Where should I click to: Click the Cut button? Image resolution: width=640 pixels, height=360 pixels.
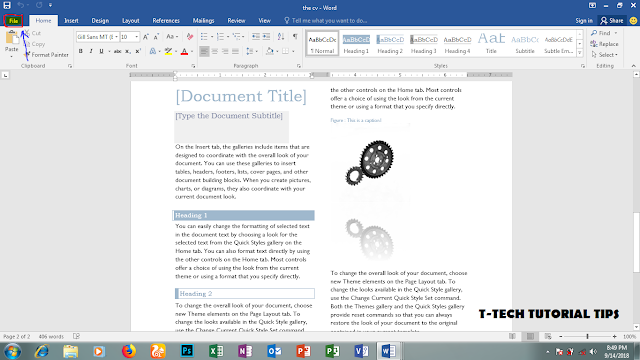click(33, 33)
